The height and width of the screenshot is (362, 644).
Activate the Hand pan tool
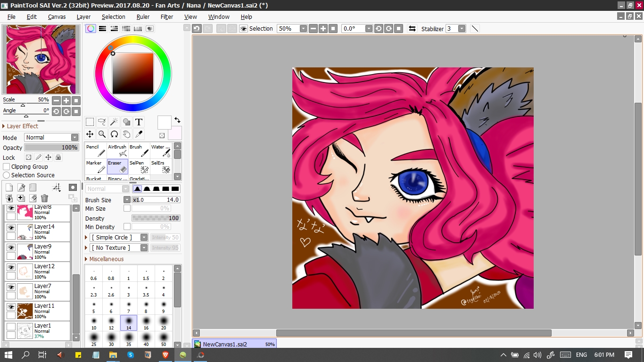coord(126,134)
